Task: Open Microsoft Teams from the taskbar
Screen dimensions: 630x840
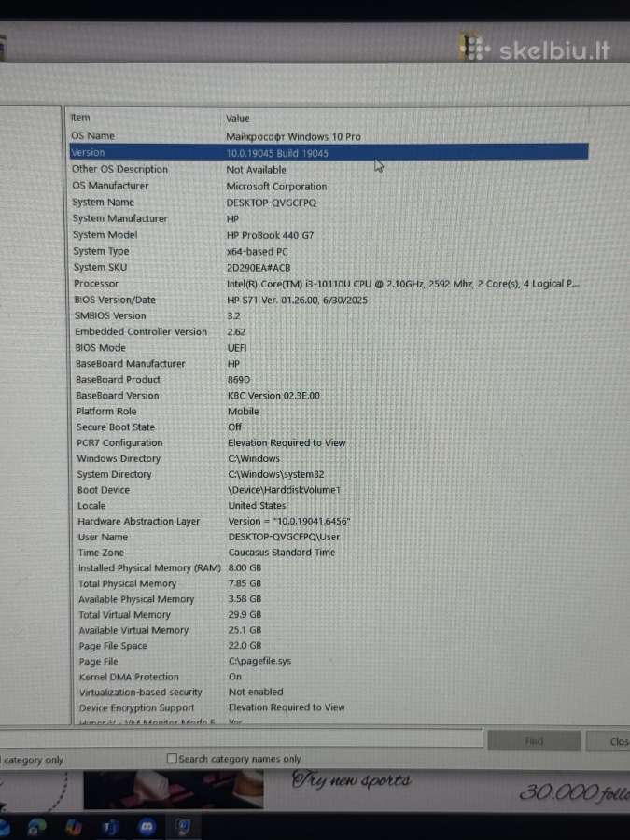Action: (110, 828)
